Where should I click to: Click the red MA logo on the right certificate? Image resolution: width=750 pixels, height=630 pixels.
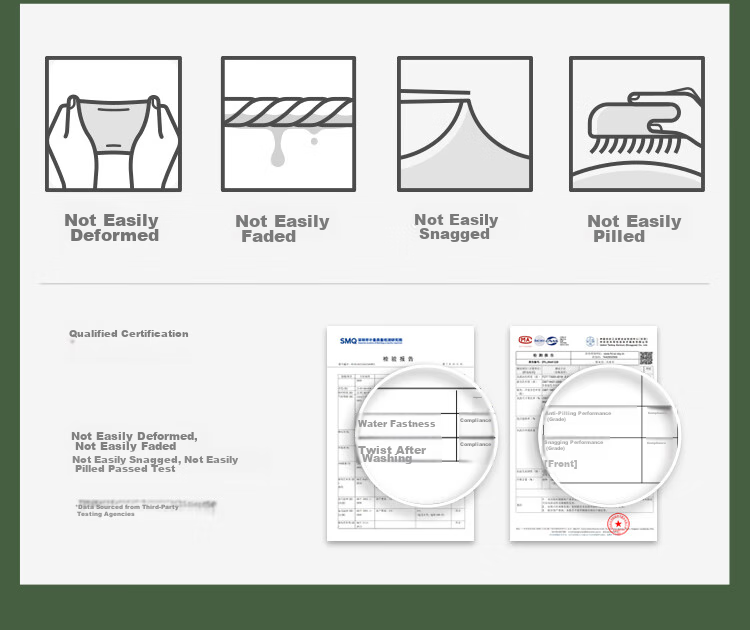(525, 340)
